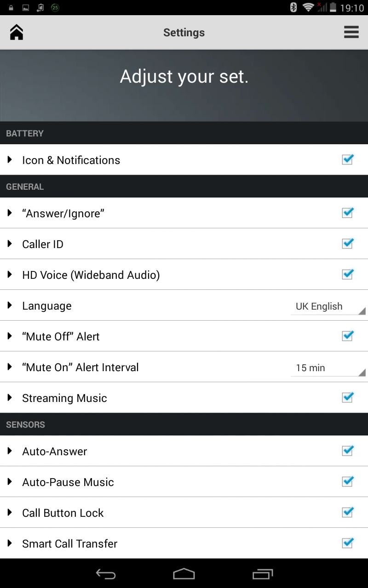This screenshot has width=368, height=588.
Task: Tap the Android home navigation icon
Action: click(x=184, y=574)
